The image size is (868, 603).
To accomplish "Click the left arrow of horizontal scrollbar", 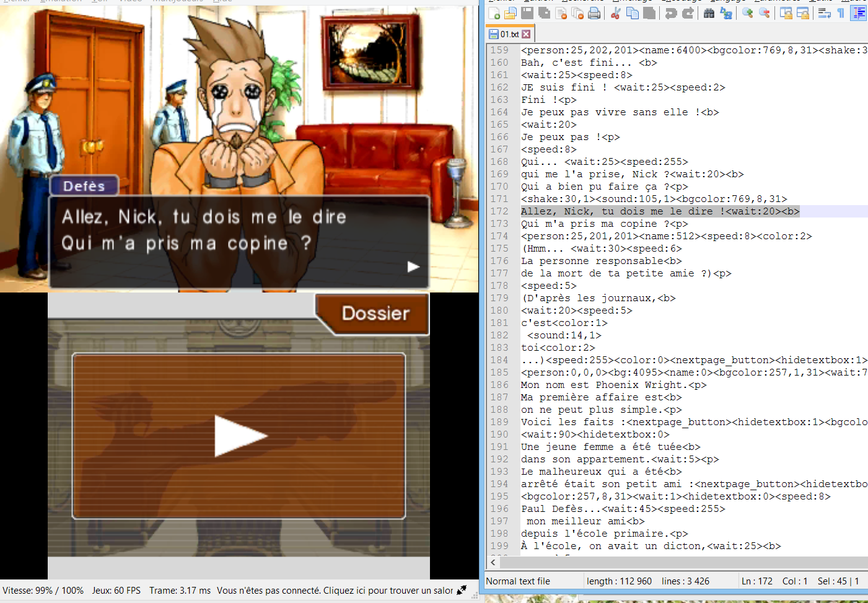I will click(493, 562).
